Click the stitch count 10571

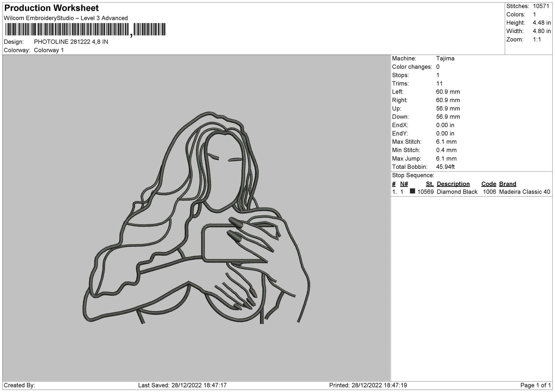[542, 6]
